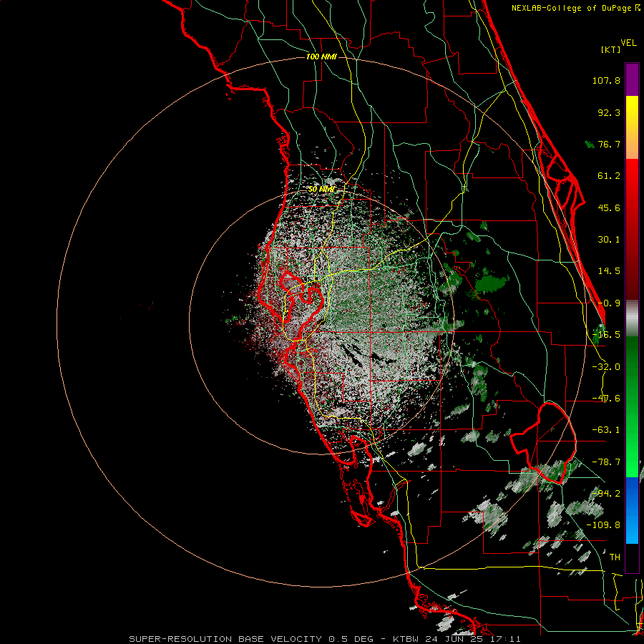The height and width of the screenshot is (644, 644).
Task: Select the 76.7 velocity scale value
Action: pos(609,144)
